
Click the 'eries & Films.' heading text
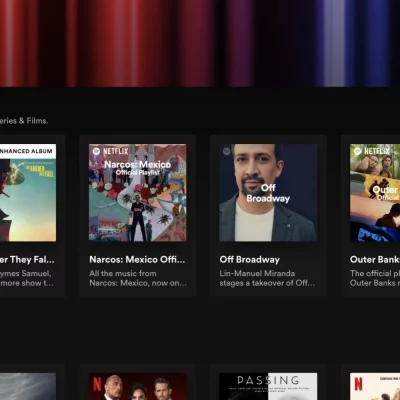[24, 121]
